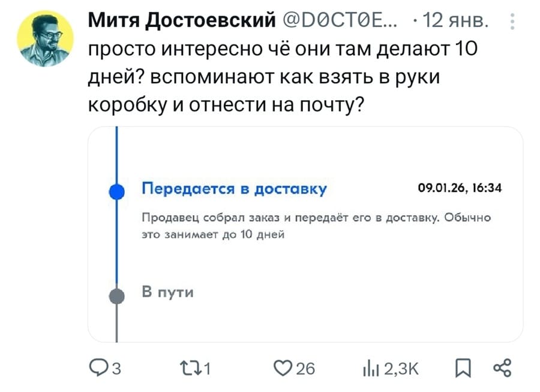Expand the three-dot menu options
The height and width of the screenshot is (392, 540).
point(511,22)
